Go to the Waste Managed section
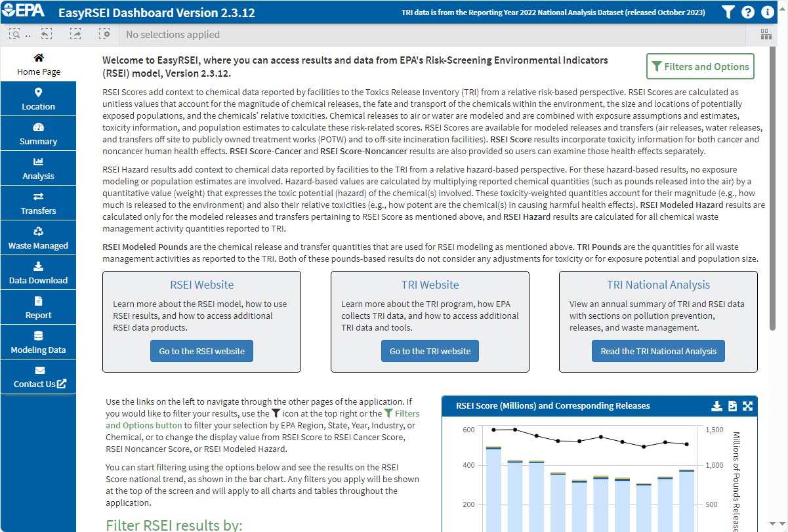Screen dimensions: 788x532 click(38, 237)
